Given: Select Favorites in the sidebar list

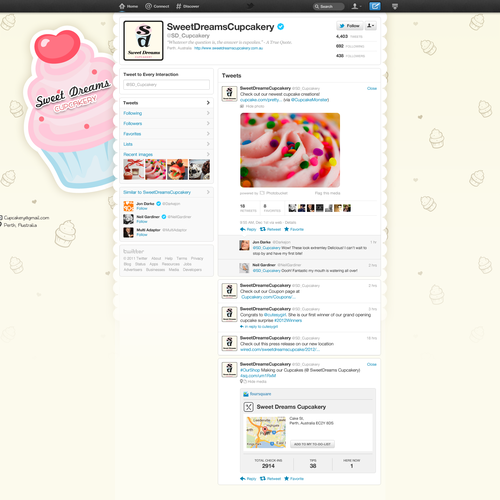Looking at the screenshot, I should (x=166, y=134).
